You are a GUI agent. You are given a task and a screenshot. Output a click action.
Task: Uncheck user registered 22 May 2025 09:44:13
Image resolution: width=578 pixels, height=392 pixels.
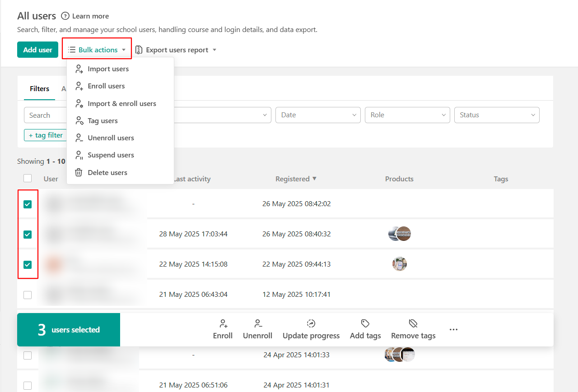click(28, 265)
